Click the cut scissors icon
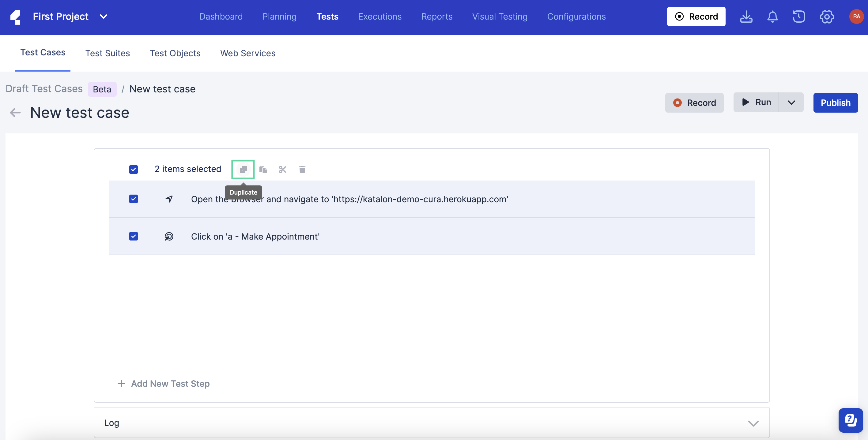 [283, 169]
